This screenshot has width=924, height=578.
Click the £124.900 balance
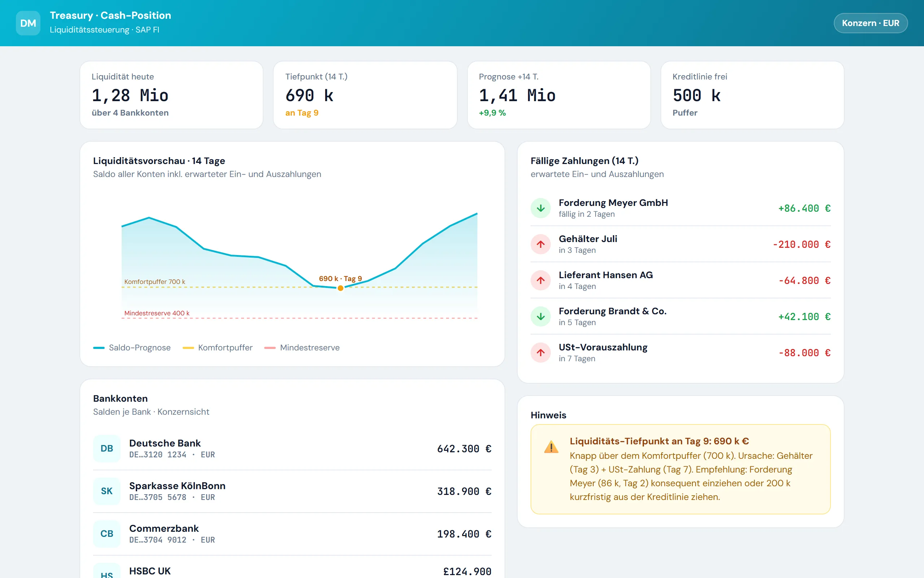(467, 571)
